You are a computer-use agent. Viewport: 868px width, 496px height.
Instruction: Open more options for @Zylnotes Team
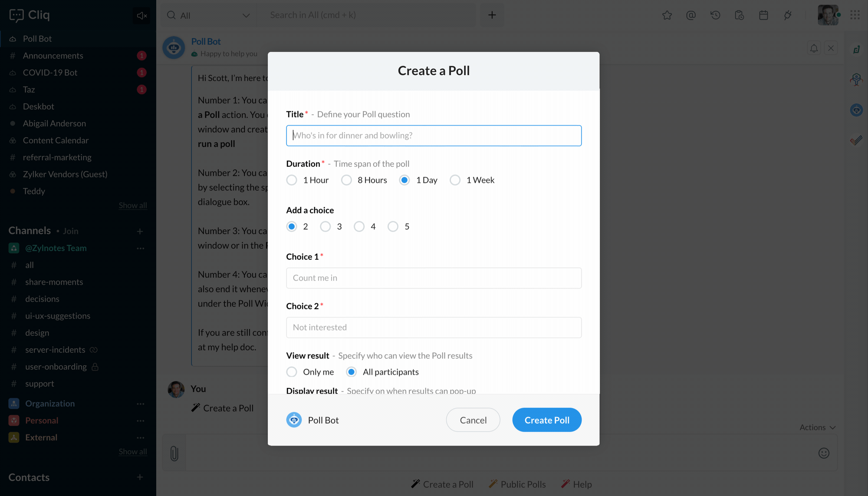coord(140,248)
